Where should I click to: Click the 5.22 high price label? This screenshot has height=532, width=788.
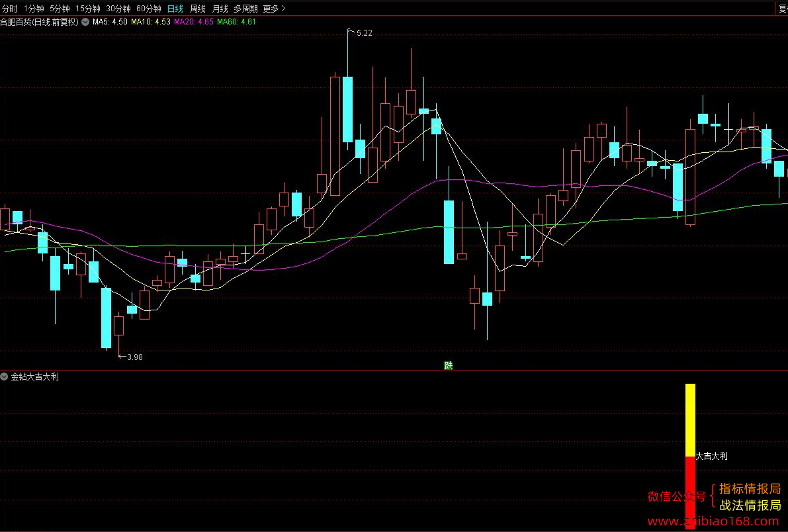click(365, 33)
